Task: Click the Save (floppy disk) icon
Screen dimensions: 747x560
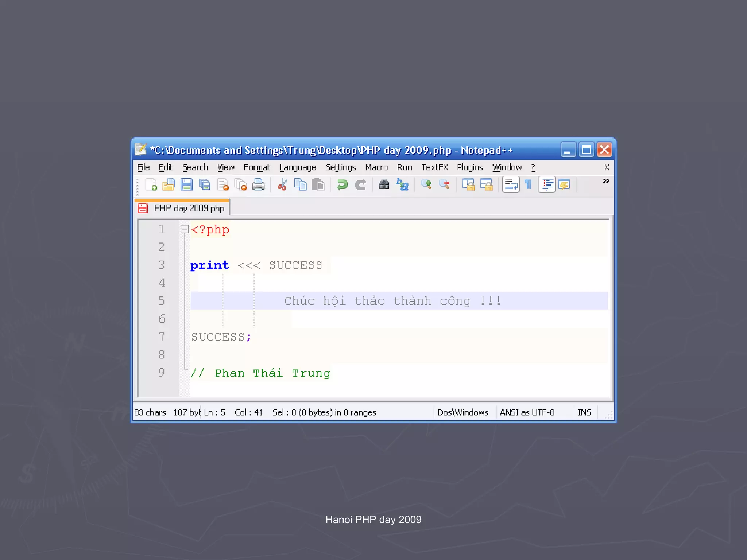Action: tap(187, 185)
